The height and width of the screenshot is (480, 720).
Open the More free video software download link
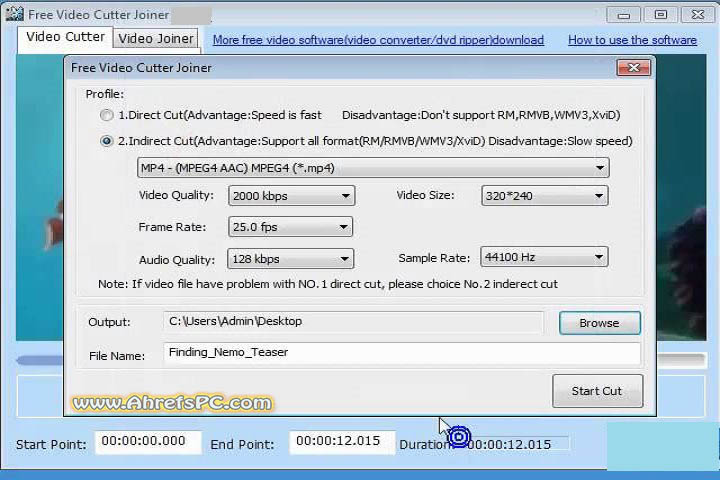click(x=378, y=40)
